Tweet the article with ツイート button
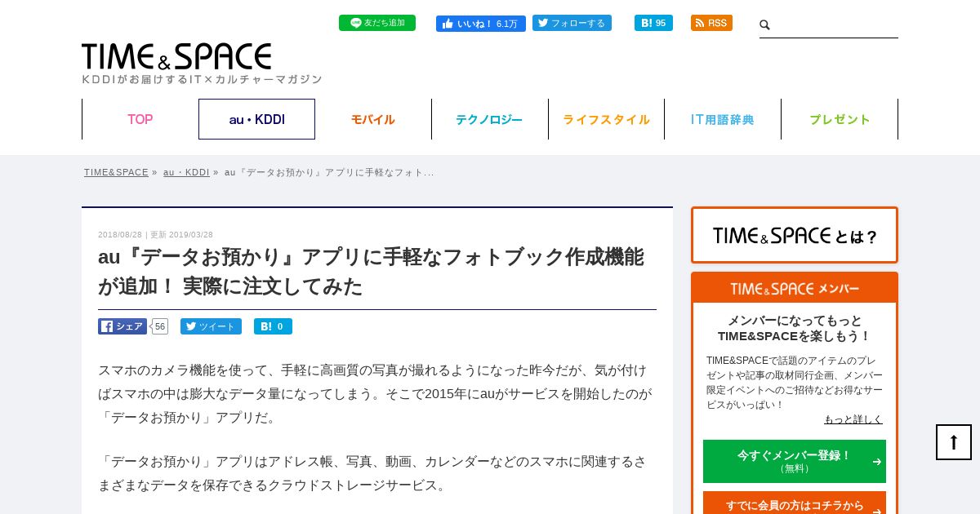Screen dimensions: 980x514 point(211,326)
